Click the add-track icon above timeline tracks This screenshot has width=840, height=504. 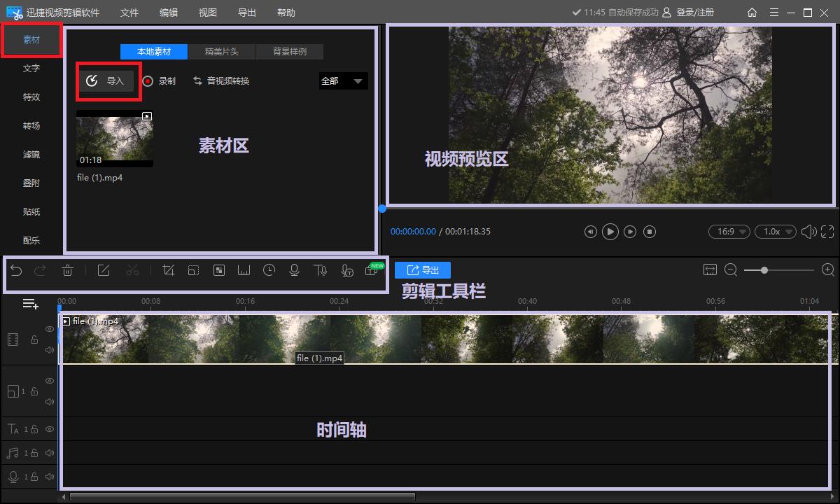click(29, 304)
